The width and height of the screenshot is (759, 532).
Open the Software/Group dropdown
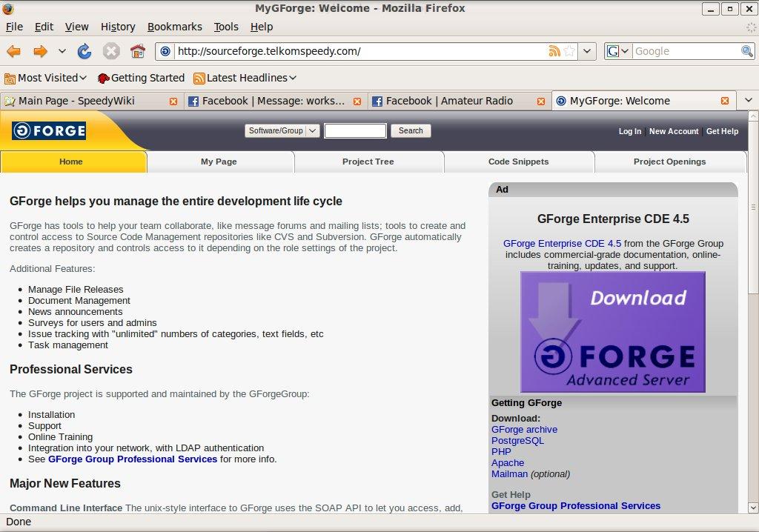click(x=282, y=131)
